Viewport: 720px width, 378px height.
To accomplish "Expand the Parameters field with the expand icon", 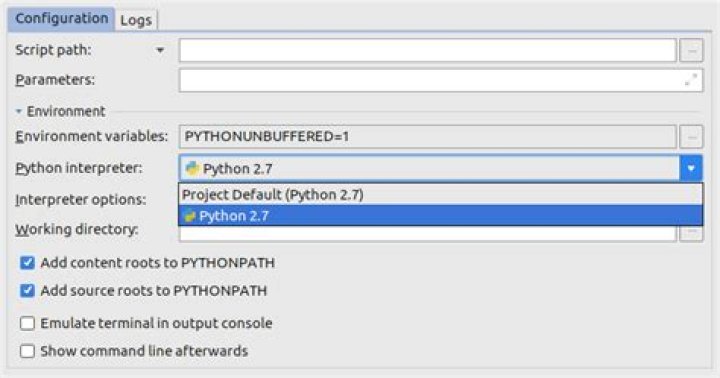I will [691, 80].
